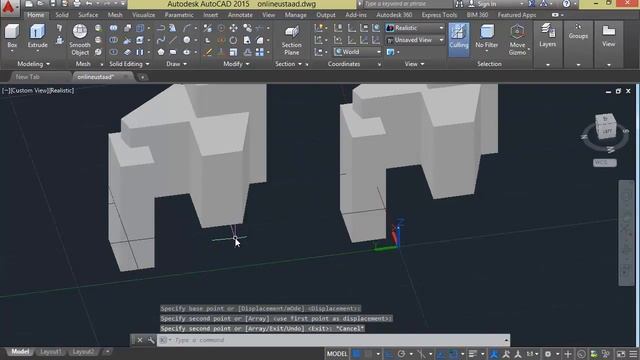
Task: Click the Smooth Object mesh tool
Action: point(80,40)
